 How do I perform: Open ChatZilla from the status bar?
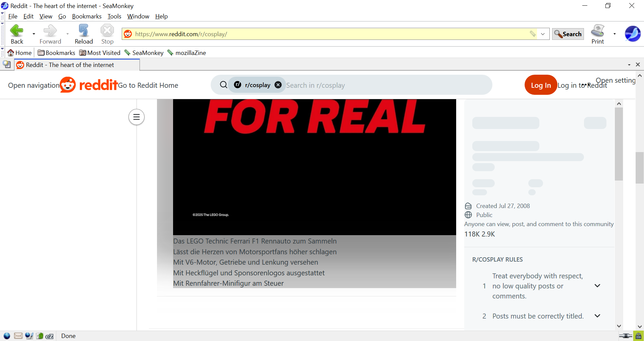[x=50, y=336]
